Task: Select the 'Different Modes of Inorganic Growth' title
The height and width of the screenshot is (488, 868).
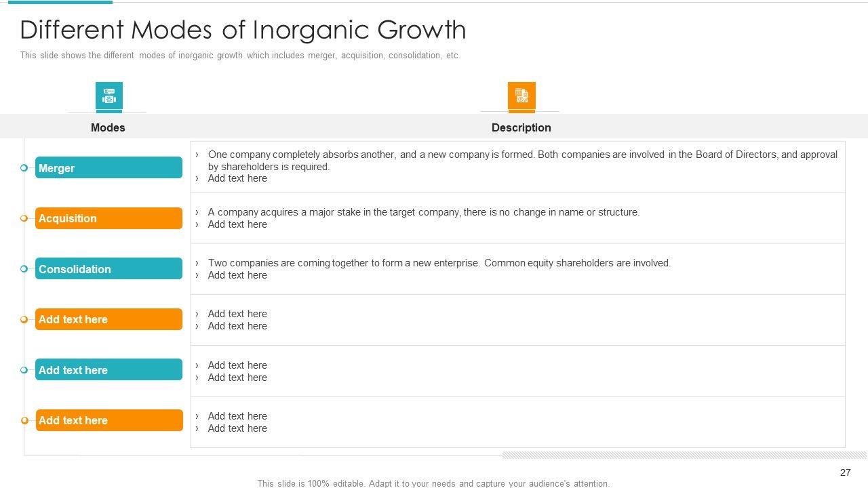Action: tap(243, 30)
